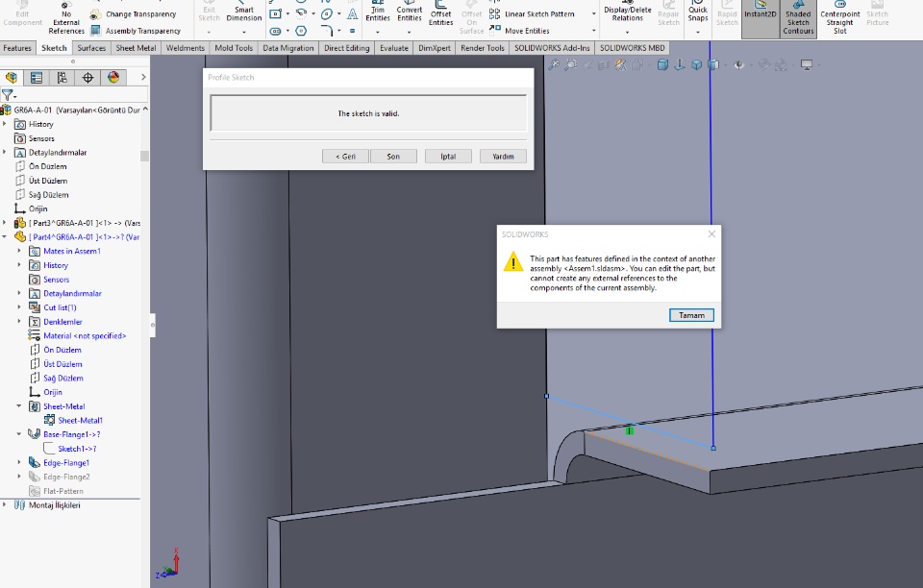Image resolution: width=923 pixels, height=588 pixels.
Task: Collapse the Base-Flange1 feature
Action: (x=19, y=434)
